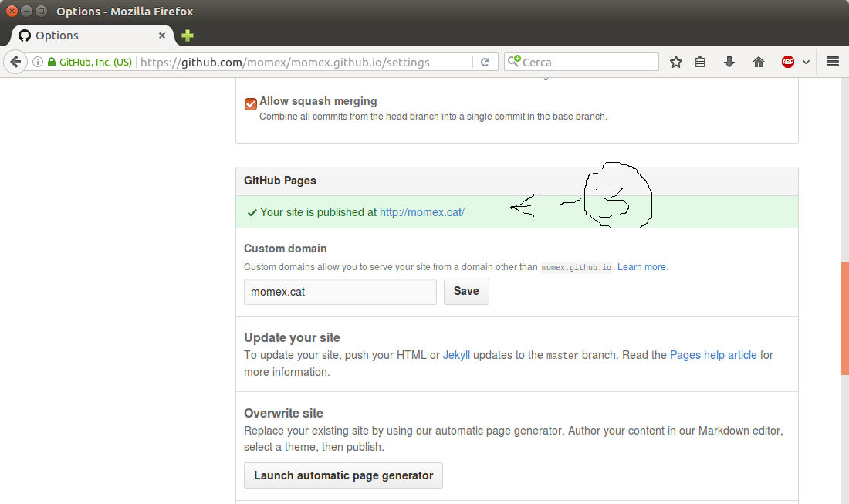This screenshot has height=504, width=849.
Task: Launch automatic page generator
Action: [x=343, y=475]
